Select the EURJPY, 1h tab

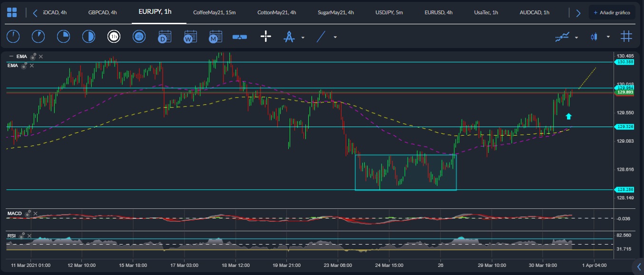point(155,12)
